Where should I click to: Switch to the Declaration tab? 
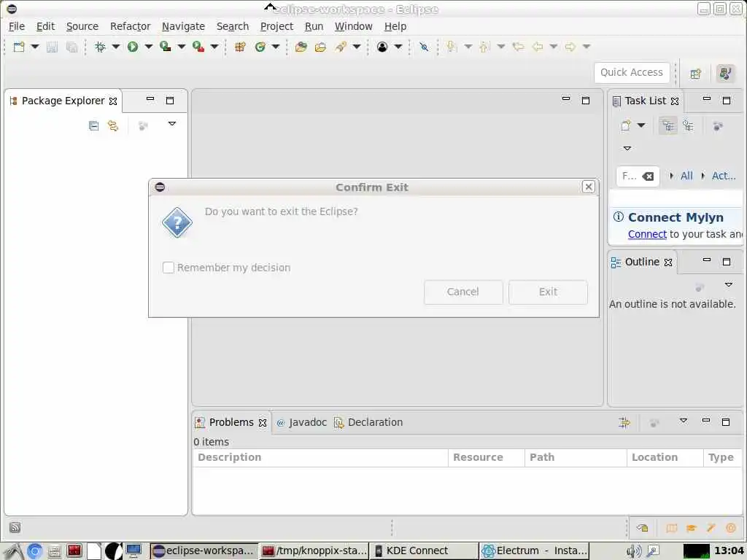tap(368, 422)
